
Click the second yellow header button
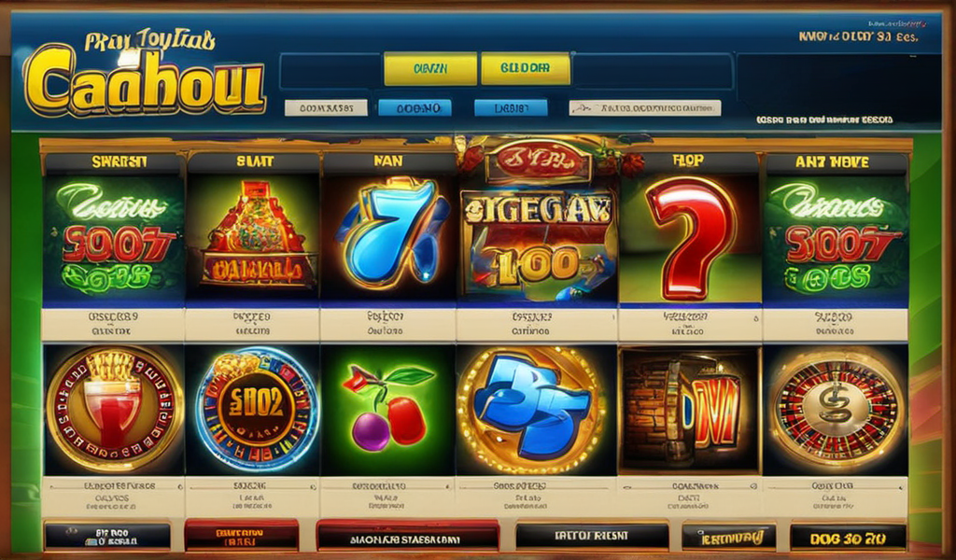click(526, 69)
